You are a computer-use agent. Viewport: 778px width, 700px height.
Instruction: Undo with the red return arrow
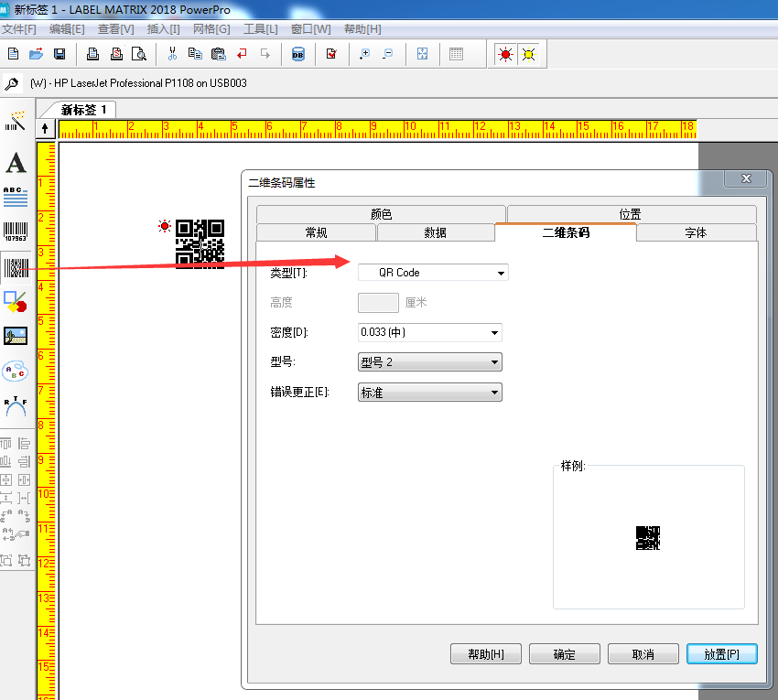coord(243,54)
